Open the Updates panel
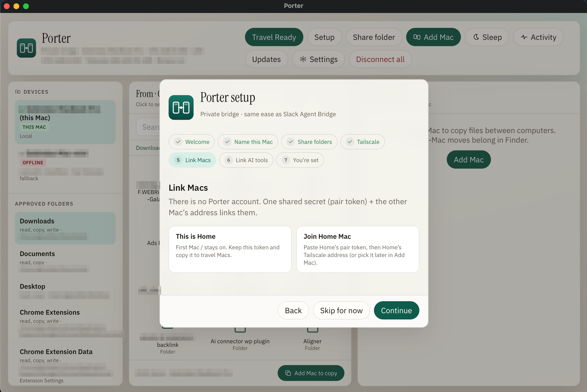The height and width of the screenshot is (392, 587). pos(266,59)
